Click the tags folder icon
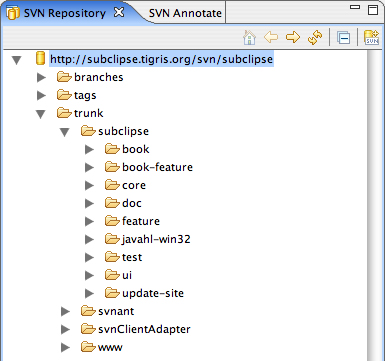The height and width of the screenshot is (361, 385). 64,95
